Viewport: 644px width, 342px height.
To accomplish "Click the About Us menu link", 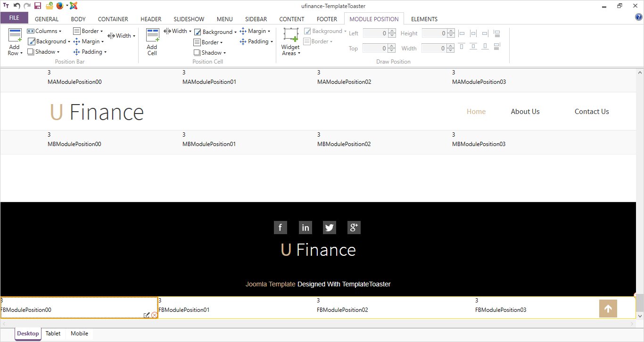I will click(525, 112).
